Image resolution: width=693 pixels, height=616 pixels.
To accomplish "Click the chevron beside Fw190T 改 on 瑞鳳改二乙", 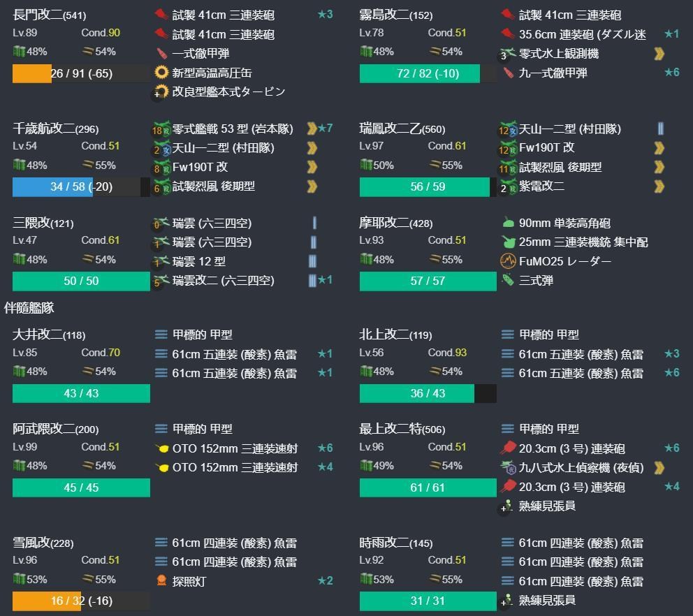I will (x=657, y=148).
